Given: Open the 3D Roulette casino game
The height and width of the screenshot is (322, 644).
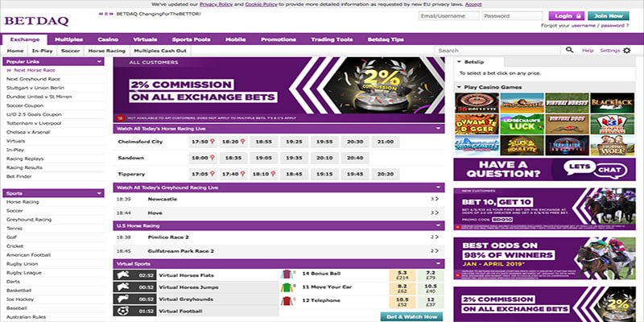Looking at the screenshot, I should tap(477, 103).
